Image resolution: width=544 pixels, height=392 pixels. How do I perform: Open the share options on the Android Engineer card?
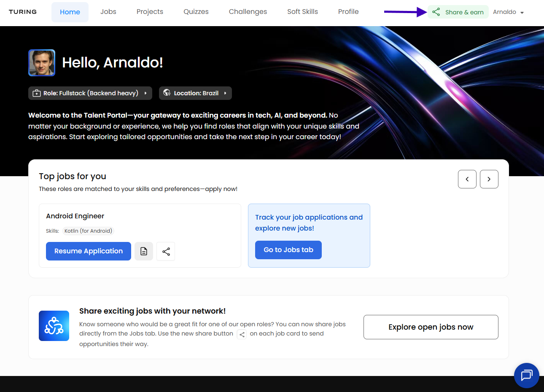pyautogui.click(x=165, y=251)
